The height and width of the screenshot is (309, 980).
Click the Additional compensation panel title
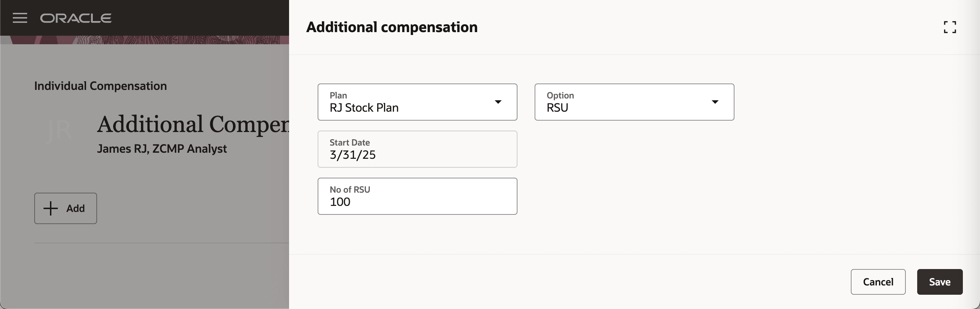392,27
